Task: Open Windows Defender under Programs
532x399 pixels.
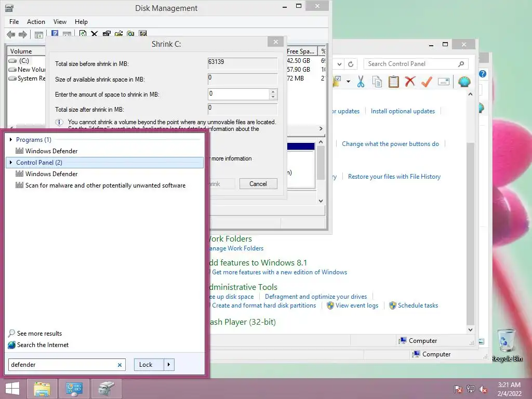Action: click(x=51, y=151)
